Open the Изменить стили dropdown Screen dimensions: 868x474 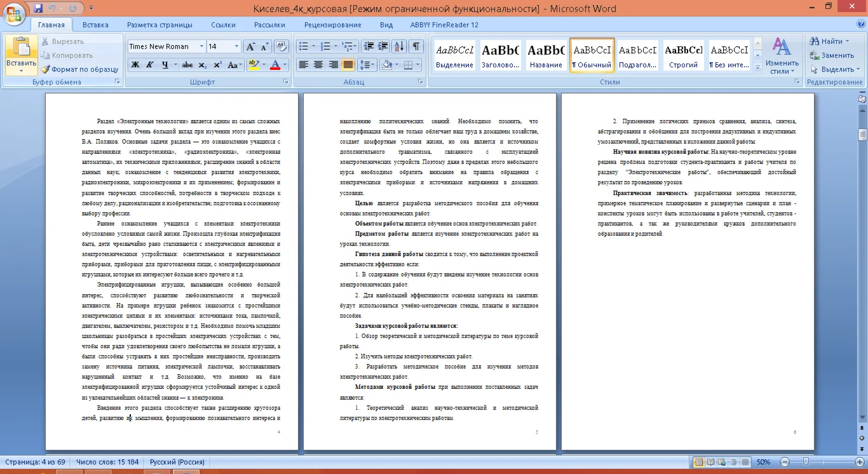[782, 56]
